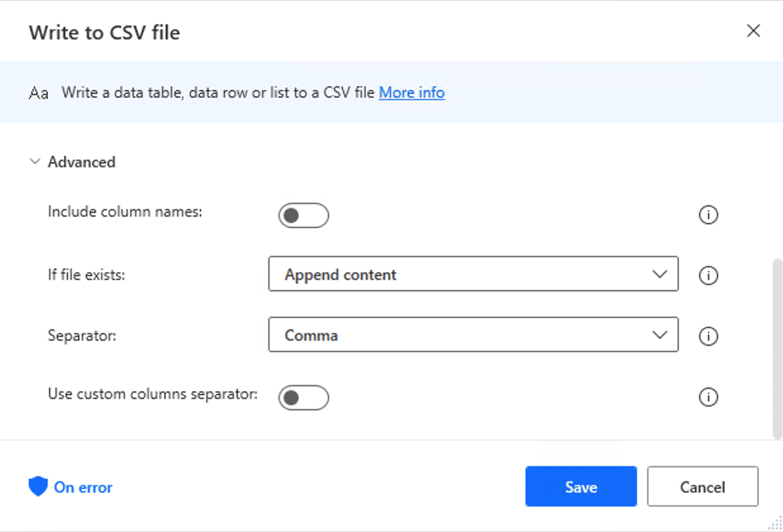Click the Write to CSV file title
783x532 pixels.
tap(104, 33)
